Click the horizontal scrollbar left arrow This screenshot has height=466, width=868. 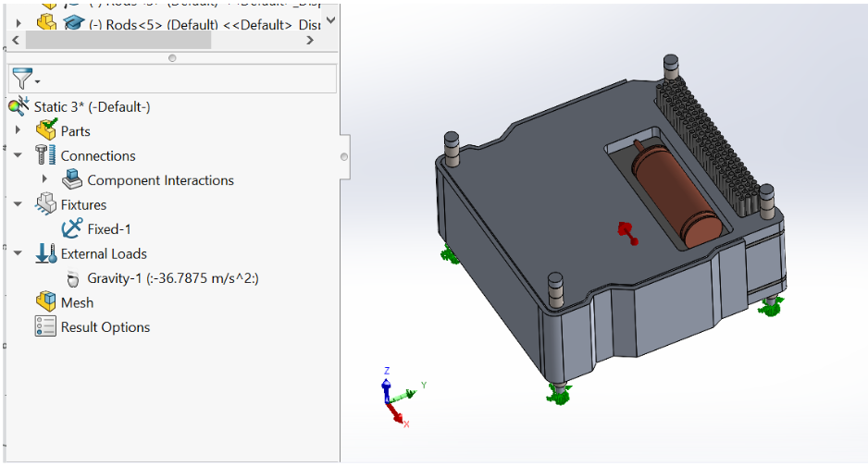tap(16, 40)
